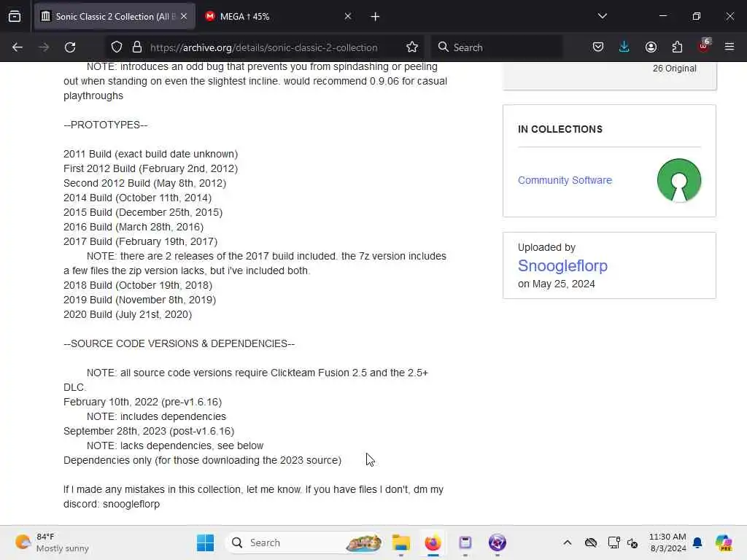Open clock and calendar 11:30 AM
747x560 pixels.
(668, 542)
